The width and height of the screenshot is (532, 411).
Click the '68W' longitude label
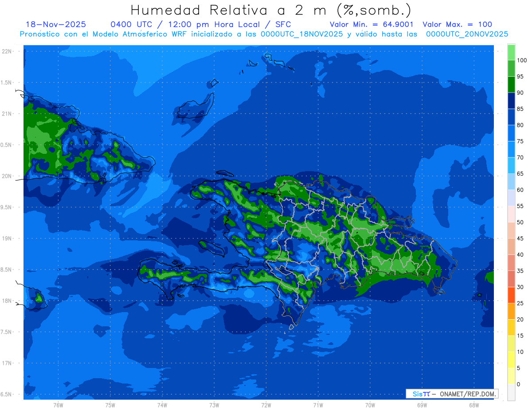(x=474, y=405)
